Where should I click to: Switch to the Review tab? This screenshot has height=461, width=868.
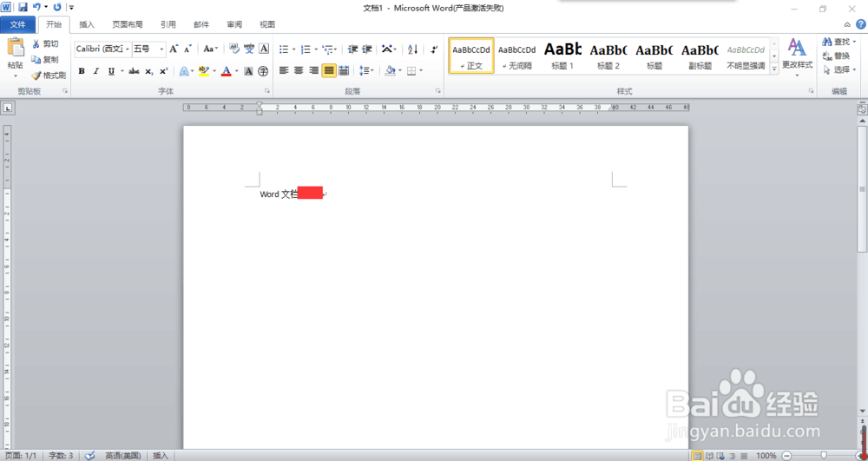coord(234,24)
